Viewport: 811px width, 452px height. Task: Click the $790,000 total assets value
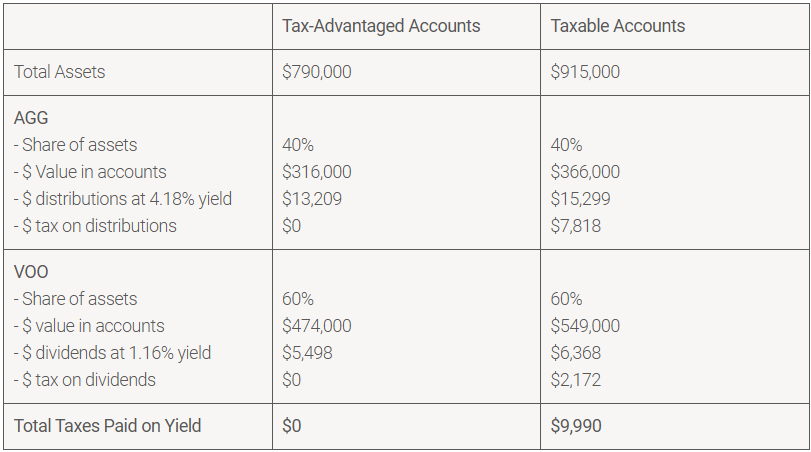click(x=317, y=72)
